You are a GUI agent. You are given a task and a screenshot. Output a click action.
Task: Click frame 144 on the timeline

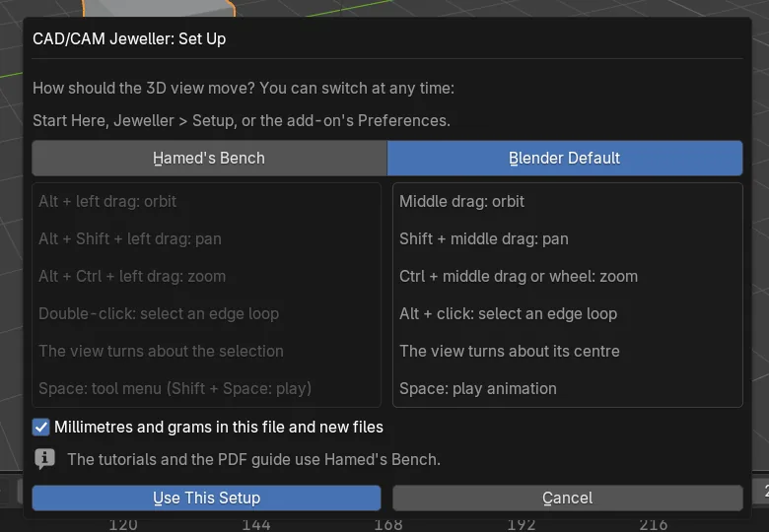point(256,525)
